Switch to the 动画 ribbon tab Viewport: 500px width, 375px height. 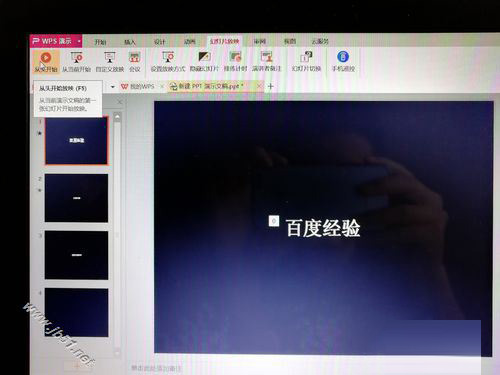tap(189, 42)
